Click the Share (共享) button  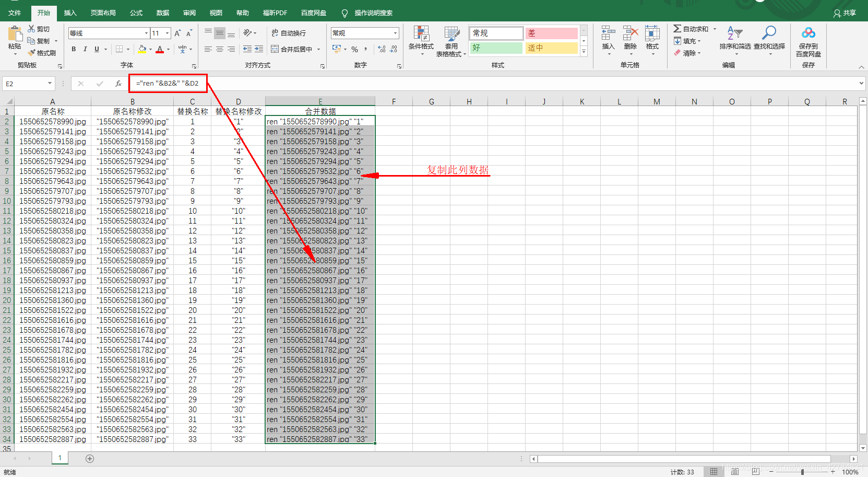click(x=845, y=13)
